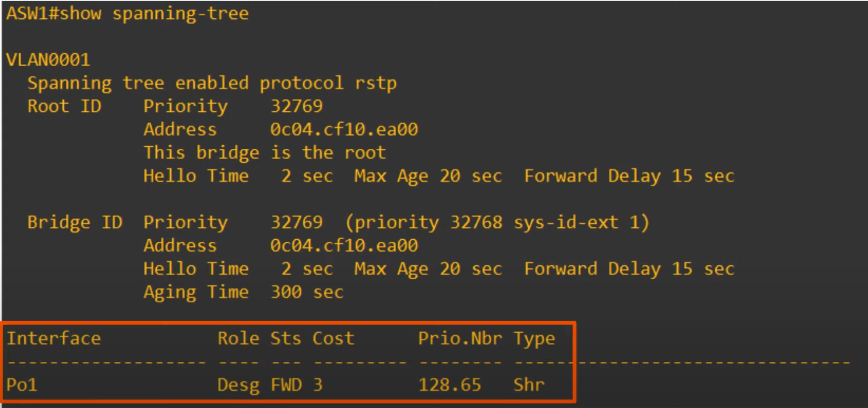Click the Interface column header
The height and width of the screenshot is (408, 868).
point(54,339)
